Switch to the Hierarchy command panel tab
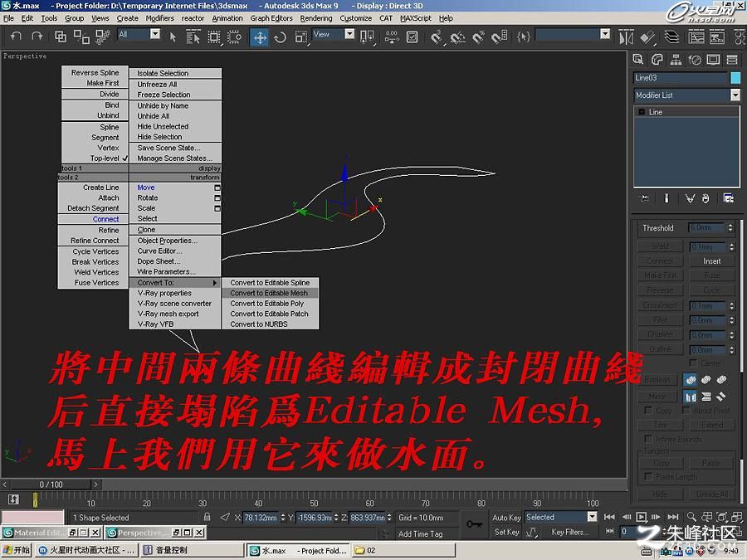The image size is (747, 560). point(676,59)
